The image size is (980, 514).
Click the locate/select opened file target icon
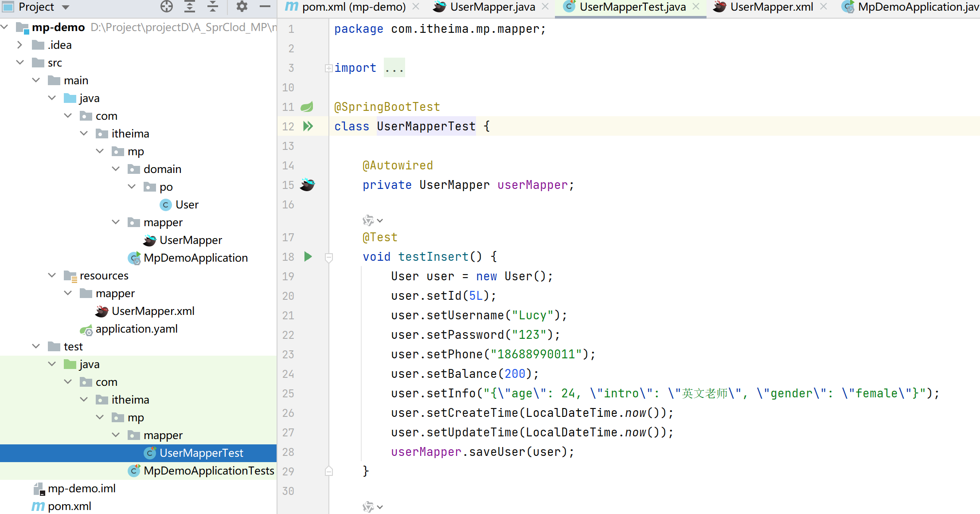[x=166, y=6]
